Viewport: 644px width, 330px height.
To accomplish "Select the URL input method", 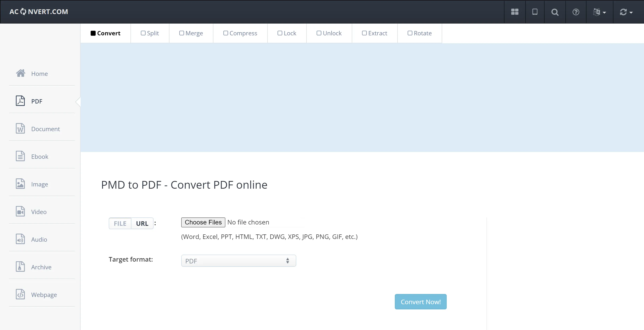I will click(x=142, y=223).
